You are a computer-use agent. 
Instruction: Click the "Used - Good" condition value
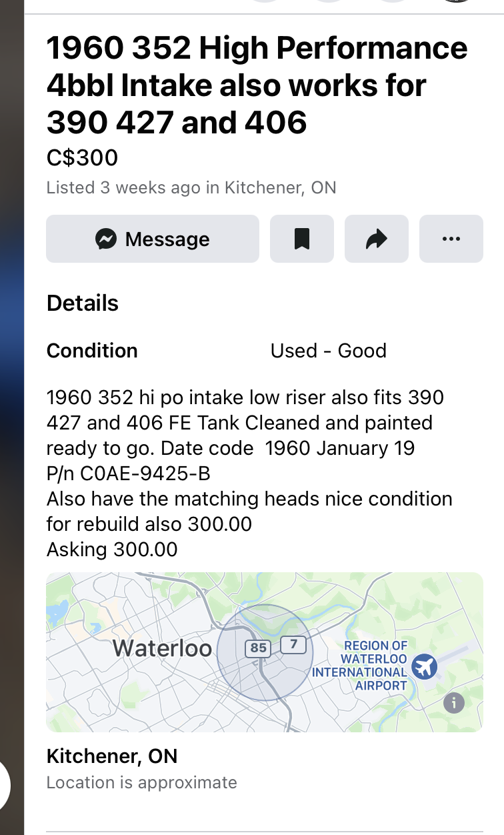328,351
